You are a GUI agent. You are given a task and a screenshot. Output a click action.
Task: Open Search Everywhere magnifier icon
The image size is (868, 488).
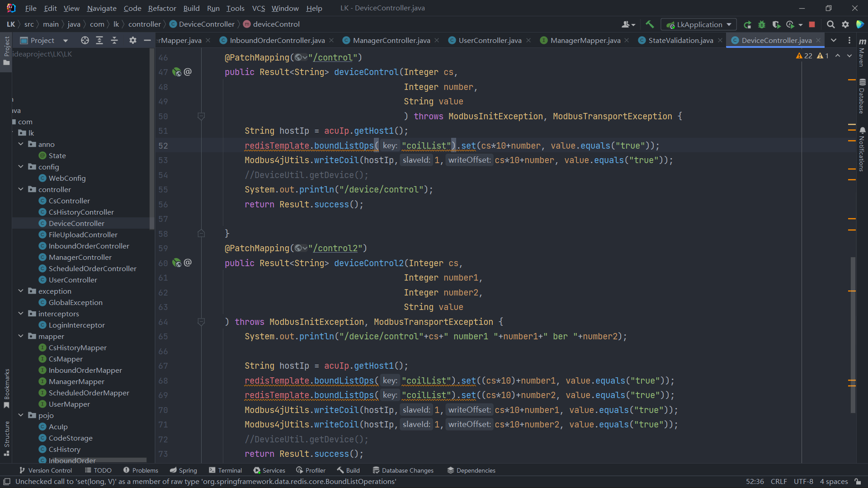(830, 24)
